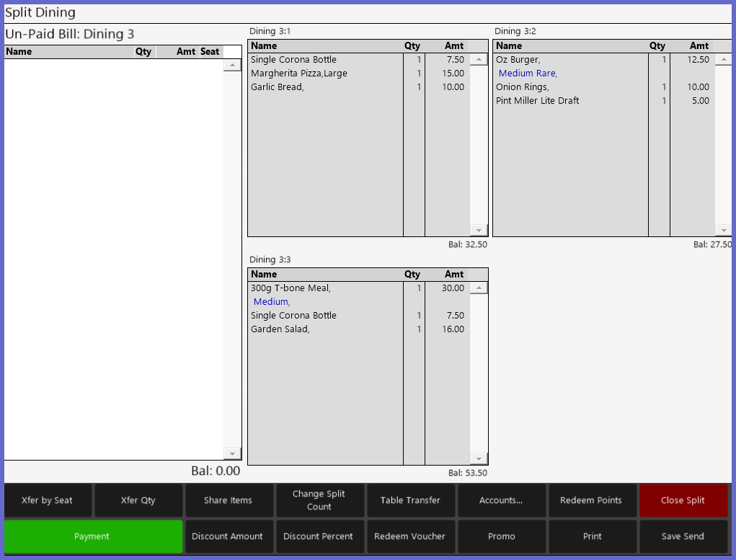Print the split bill
Screen dimensions: 736x560
592,536
